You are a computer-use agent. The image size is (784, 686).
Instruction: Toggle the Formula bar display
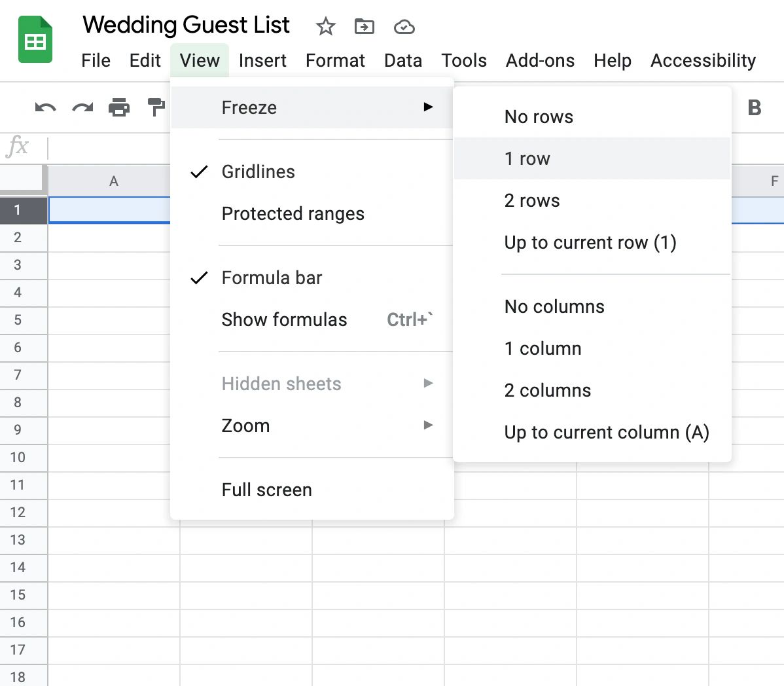tap(272, 278)
